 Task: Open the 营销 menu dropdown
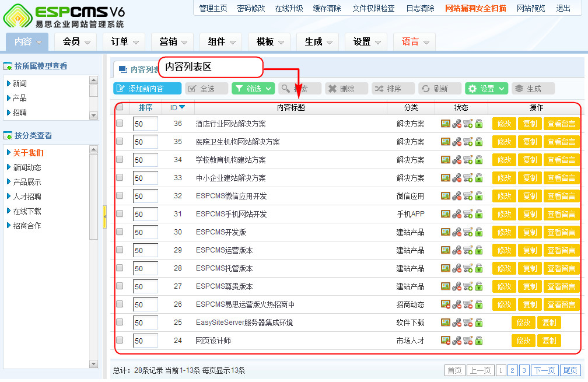(x=172, y=41)
